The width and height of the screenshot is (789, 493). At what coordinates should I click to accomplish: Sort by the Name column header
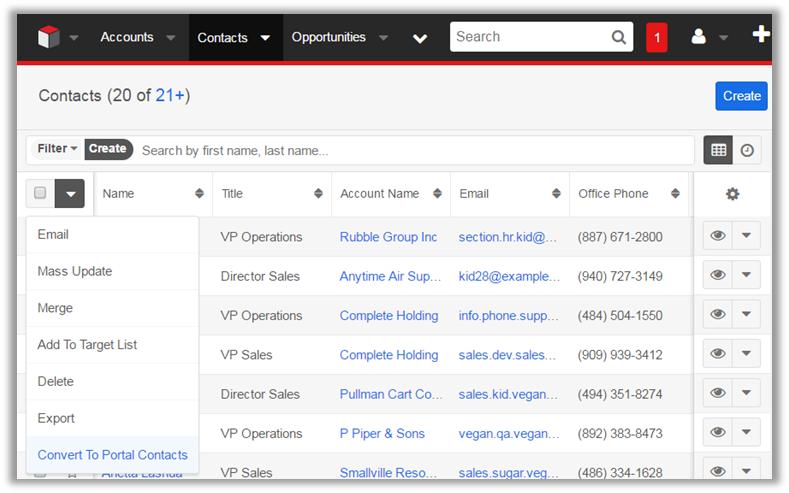[118, 194]
